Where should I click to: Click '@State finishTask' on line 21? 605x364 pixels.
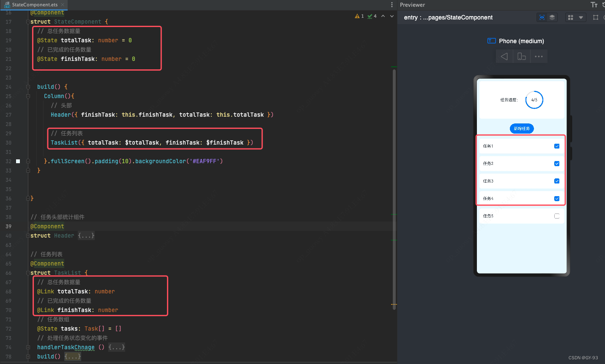pyautogui.click(x=66, y=59)
